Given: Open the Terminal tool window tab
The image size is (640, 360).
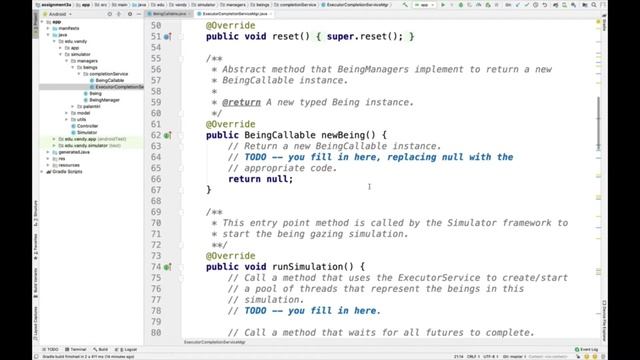Looking at the screenshot, I should (x=76, y=349).
